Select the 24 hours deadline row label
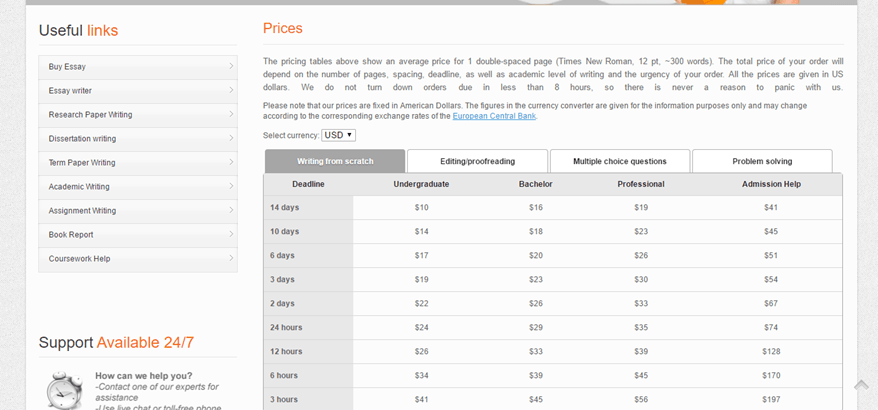 [x=286, y=328]
